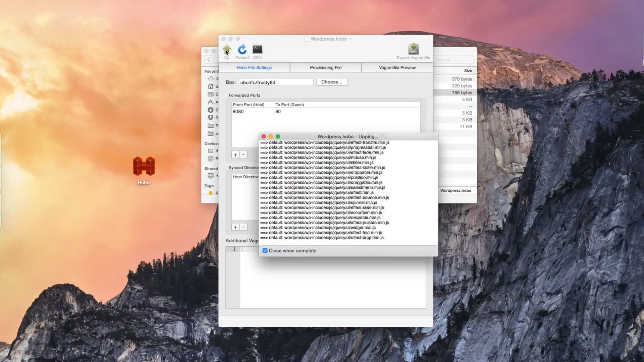Open the Hobo app icon on desktop
Image resolution: width=644 pixels, height=362 pixels.
[144, 166]
